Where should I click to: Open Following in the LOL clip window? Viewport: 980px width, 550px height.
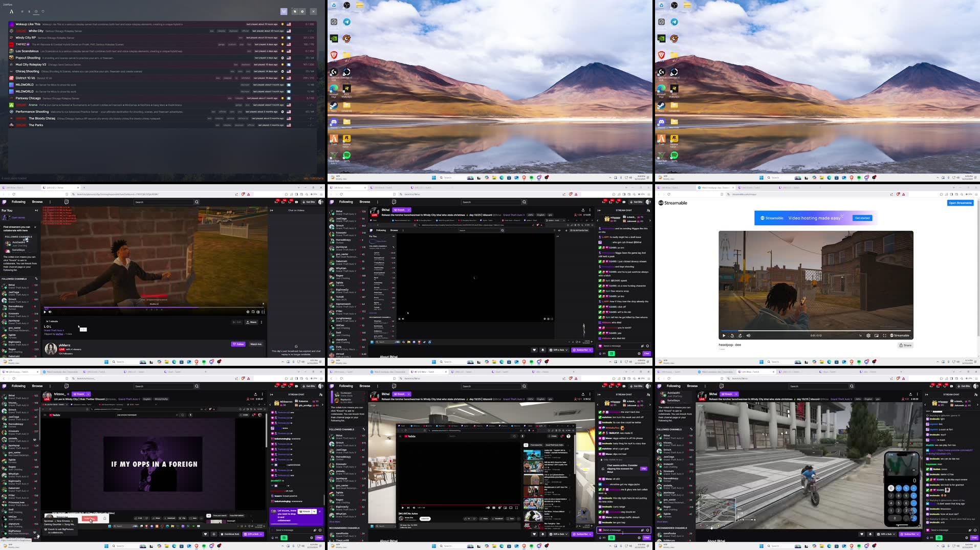(x=18, y=202)
